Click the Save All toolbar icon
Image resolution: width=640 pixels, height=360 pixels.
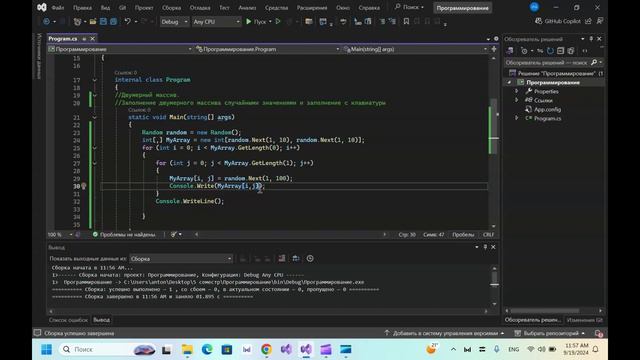point(113,22)
